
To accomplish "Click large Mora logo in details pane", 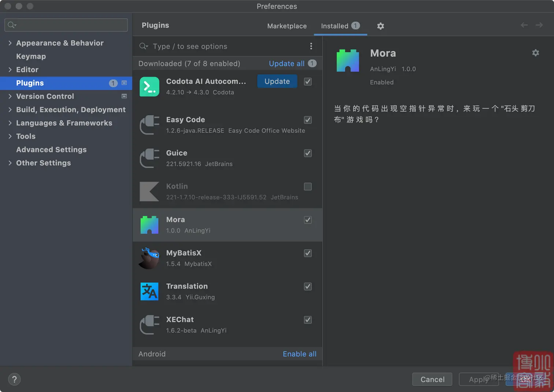I will 348,60.
